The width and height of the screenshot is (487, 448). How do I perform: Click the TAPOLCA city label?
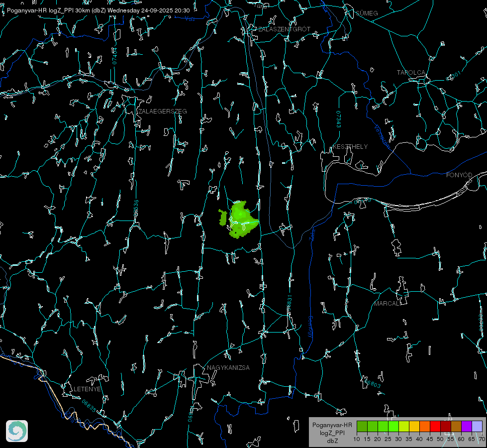coord(411,73)
